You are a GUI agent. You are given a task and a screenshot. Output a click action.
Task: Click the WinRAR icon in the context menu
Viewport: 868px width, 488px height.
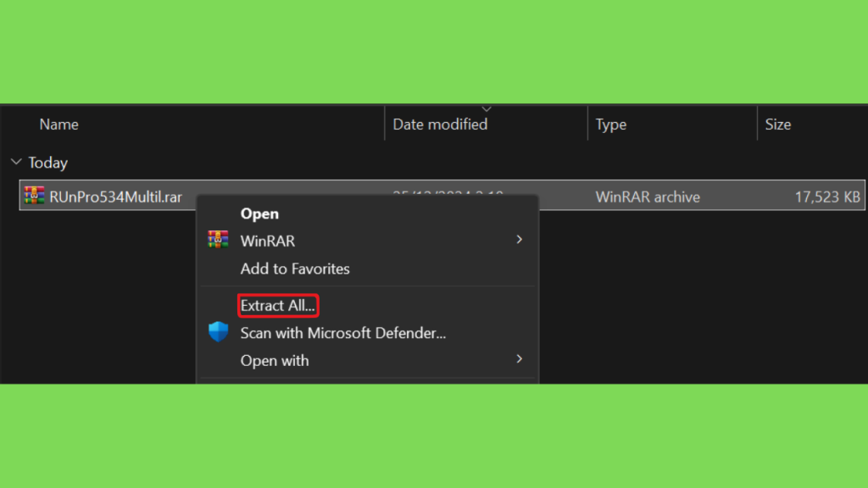[218, 240]
